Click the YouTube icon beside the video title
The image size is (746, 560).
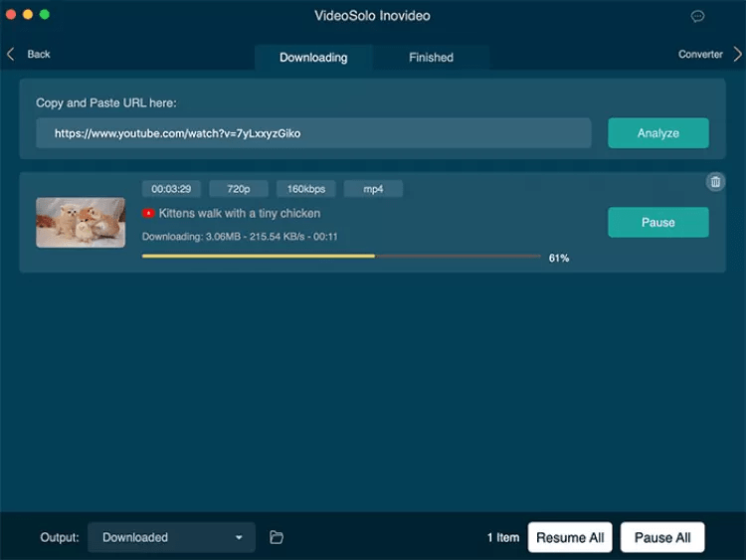pos(148,213)
